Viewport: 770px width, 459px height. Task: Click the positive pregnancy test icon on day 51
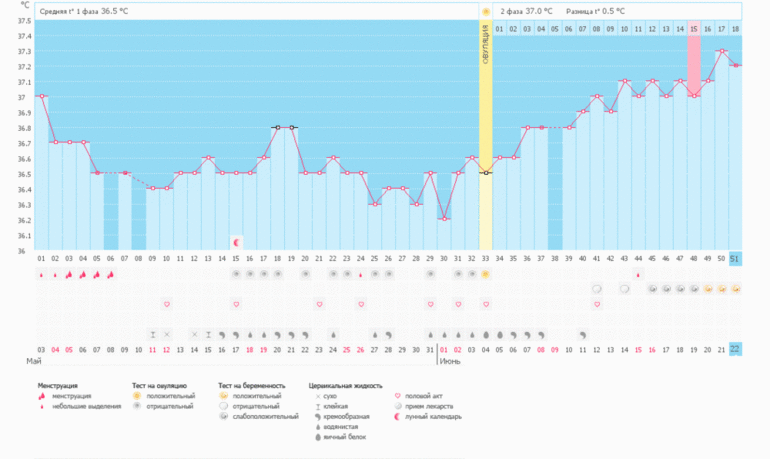pos(735,289)
